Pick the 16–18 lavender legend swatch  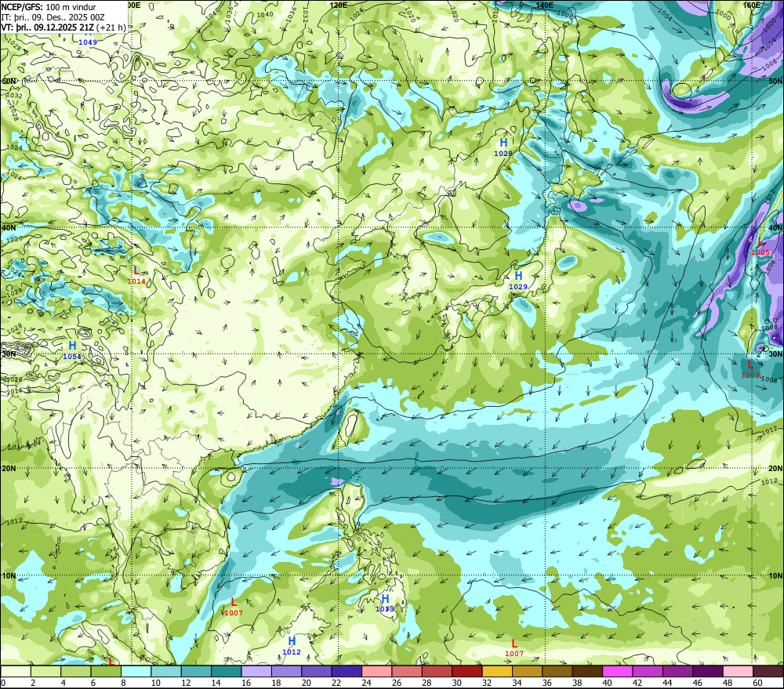click(x=256, y=671)
